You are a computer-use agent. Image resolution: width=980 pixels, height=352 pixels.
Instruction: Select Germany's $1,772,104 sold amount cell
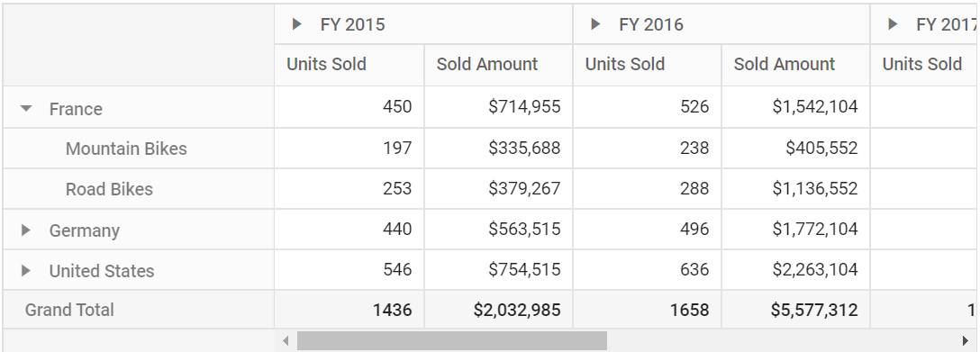point(796,230)
